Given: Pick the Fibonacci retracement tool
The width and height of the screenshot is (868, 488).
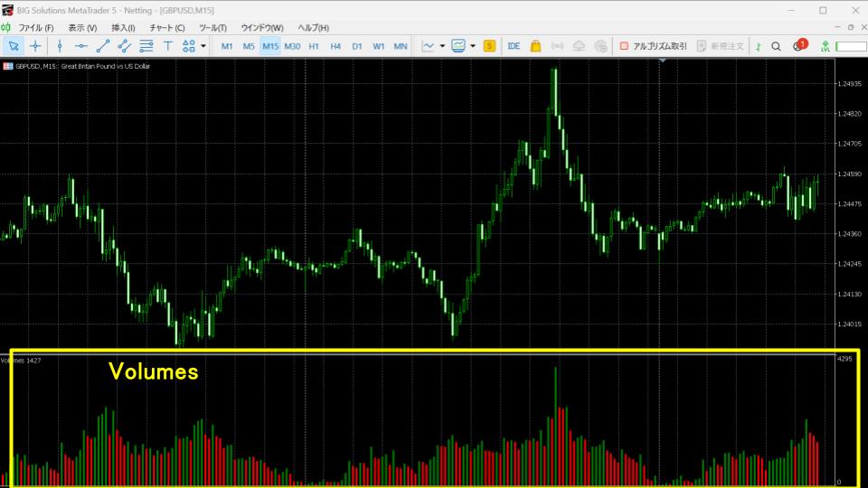Looking at the screenshot, I should (x=146, y=46).
